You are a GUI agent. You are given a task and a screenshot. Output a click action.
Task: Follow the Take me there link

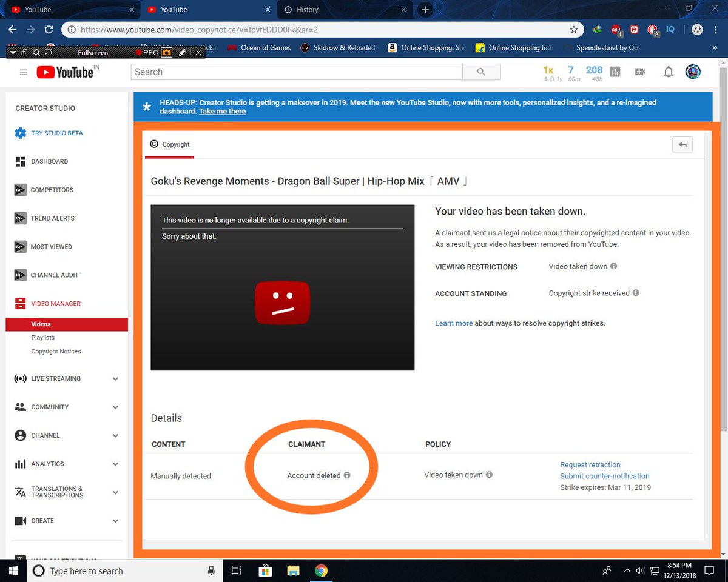[x=222, y=112]
